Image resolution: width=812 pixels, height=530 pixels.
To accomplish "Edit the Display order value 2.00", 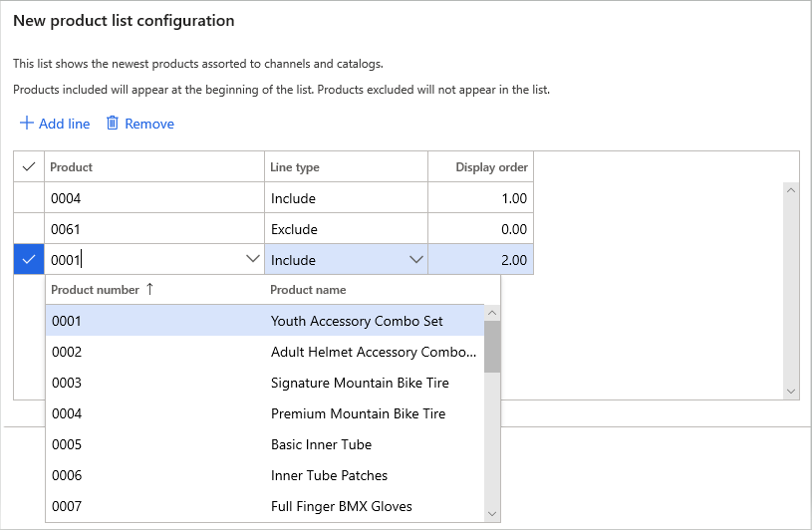I will point(481,260).
